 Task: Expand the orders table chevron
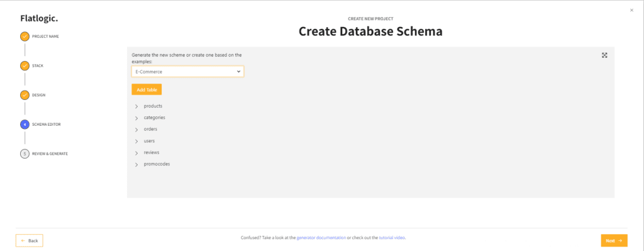tap(136, 130)
